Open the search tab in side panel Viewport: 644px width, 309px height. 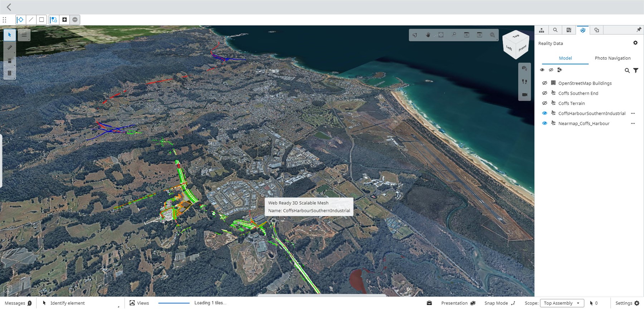[555, 30]
